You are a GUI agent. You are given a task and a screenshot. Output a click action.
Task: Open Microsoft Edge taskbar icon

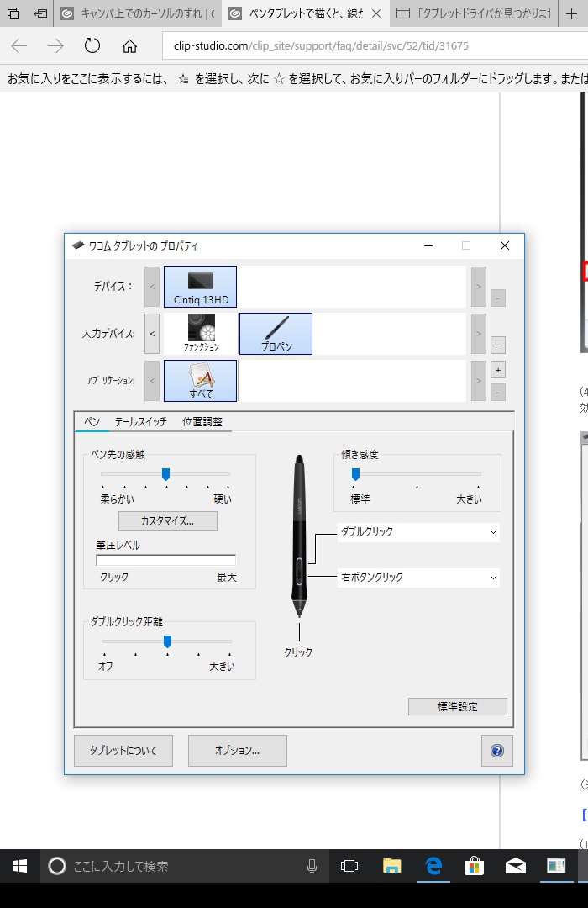coord(433,867)
